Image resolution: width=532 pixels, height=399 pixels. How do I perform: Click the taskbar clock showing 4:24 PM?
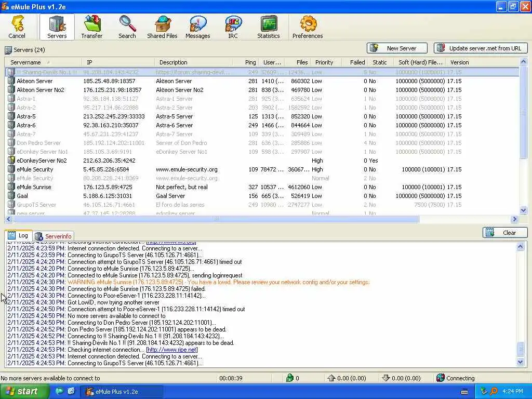click(512, 392)
